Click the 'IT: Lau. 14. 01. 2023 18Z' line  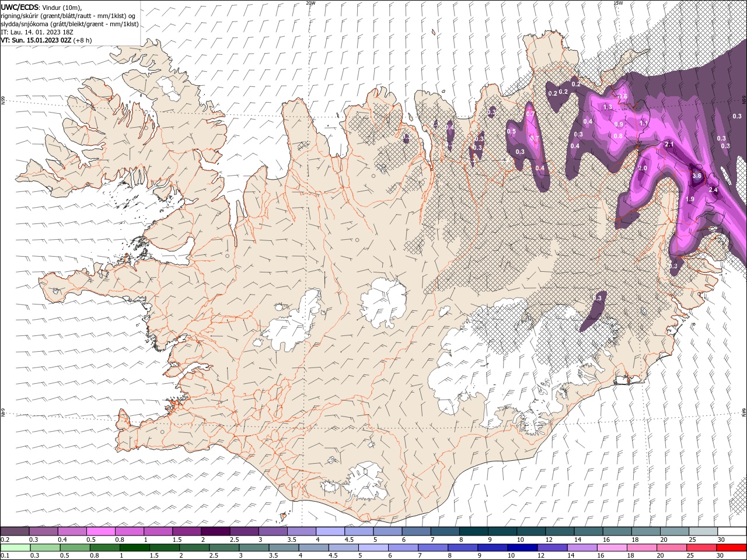pyautogui.click(x=37, y=32)
